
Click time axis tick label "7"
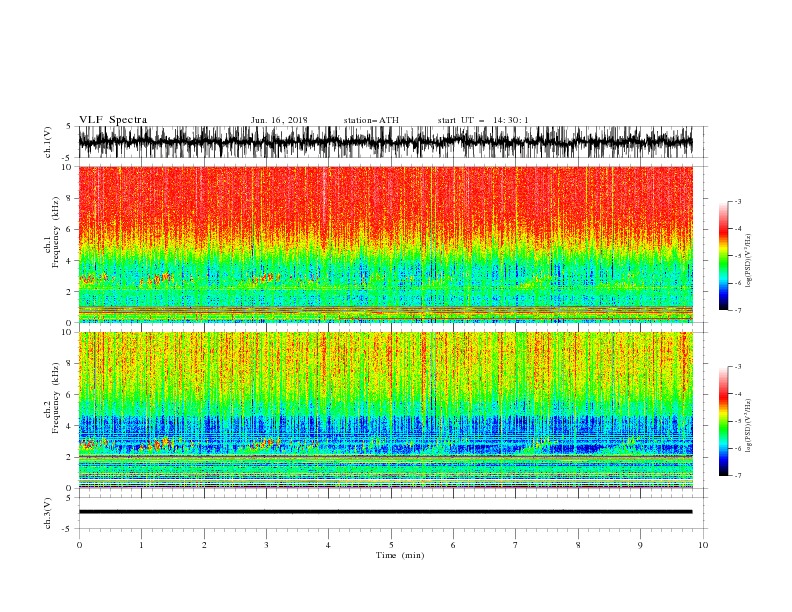pos(516,545)
